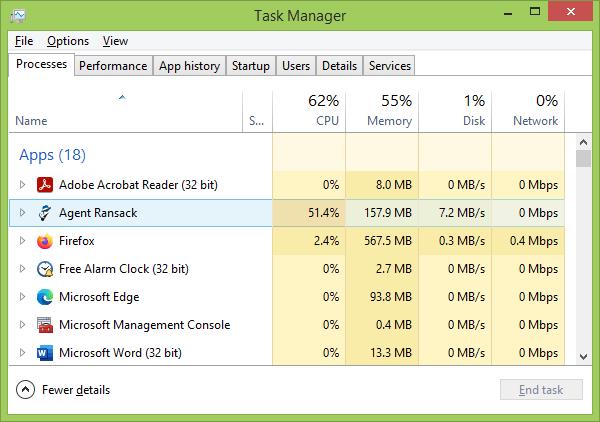The height and width of the screenshot is (422, 600).
Task: Click Management Console's 0.4 MB memory value
Action: coord(393,325)
